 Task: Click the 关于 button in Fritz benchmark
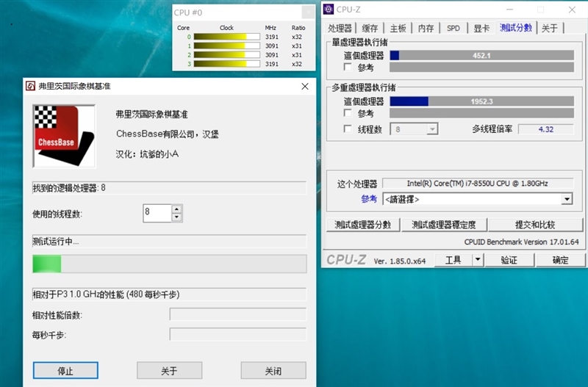point(169,371)
